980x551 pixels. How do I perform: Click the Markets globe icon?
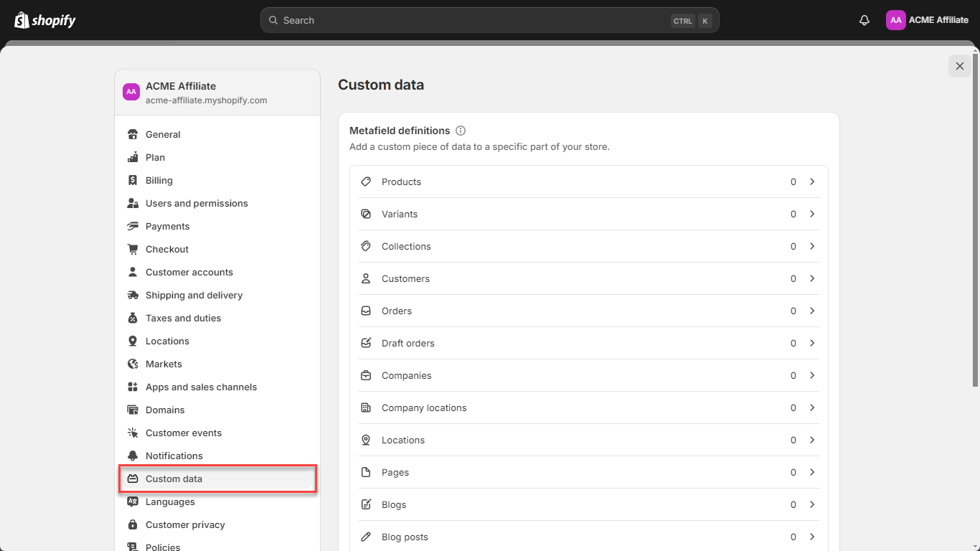(133, 364)
